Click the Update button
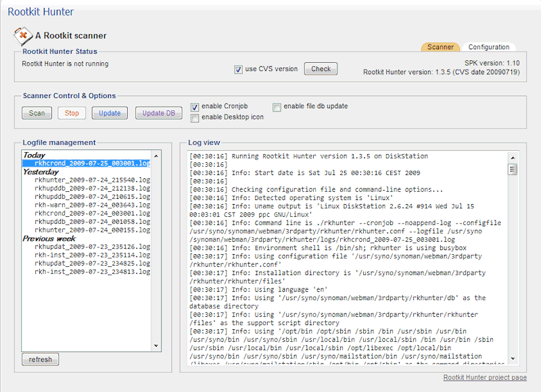Image resolution: width=541 pixels, height=392 pixels. pos(110,113)
